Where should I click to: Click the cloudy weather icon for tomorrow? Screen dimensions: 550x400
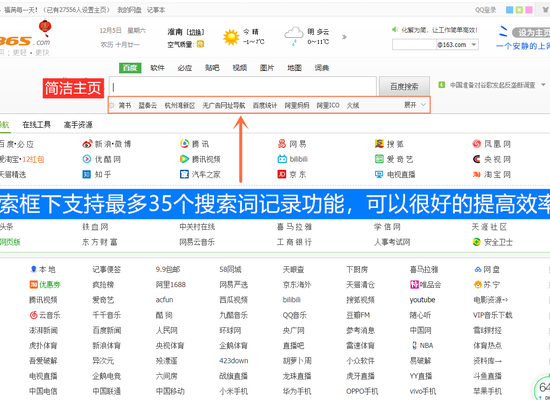(x=294, y=36)
